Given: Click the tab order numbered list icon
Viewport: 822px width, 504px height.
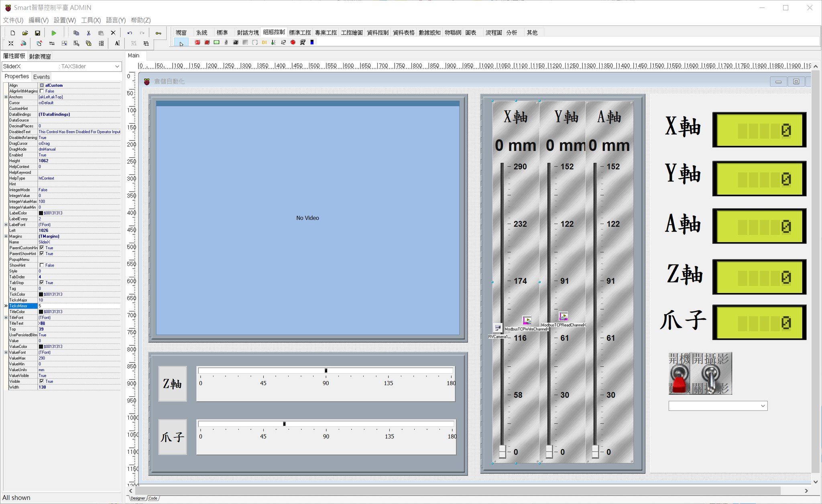Looking at the screenshot, I should (x=101, y=43).
